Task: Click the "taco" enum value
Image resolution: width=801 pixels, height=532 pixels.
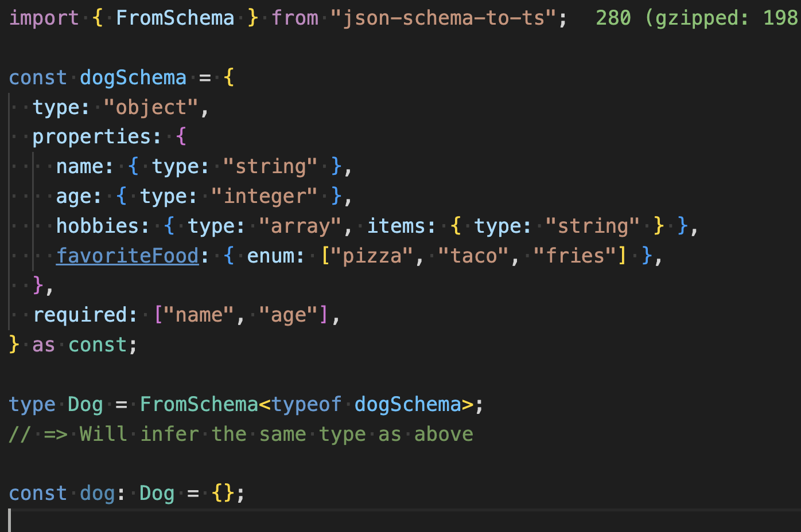Action: 473,256
